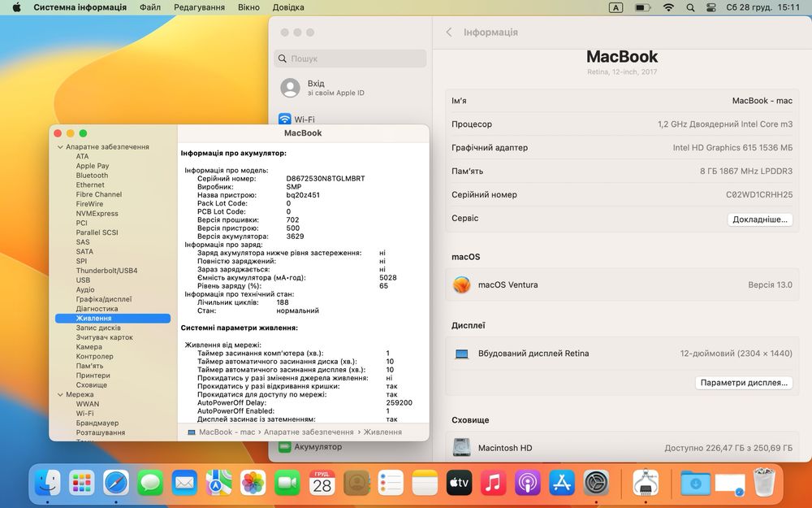Open the Системна інформація app menu

[x=80, y=7]
